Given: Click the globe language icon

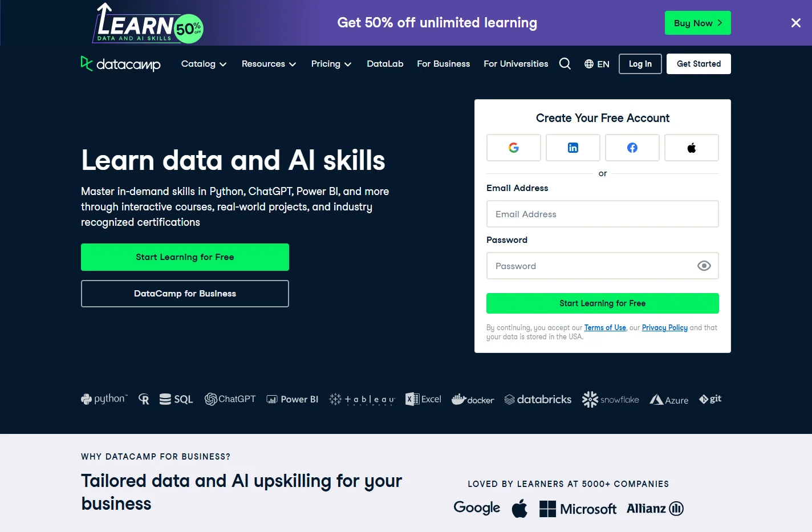Looking at the screenshot, I should [589, 64].
